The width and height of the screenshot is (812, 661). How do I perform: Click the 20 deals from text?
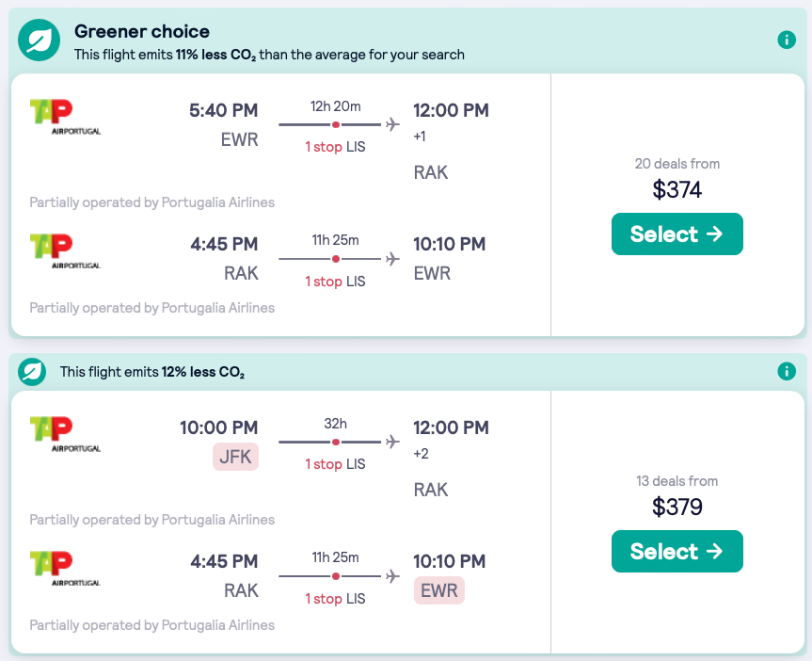[x=677, y=164]
